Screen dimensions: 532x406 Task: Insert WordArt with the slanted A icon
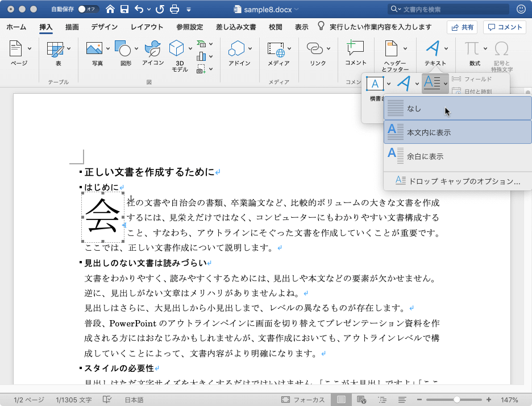pos(404,84)
